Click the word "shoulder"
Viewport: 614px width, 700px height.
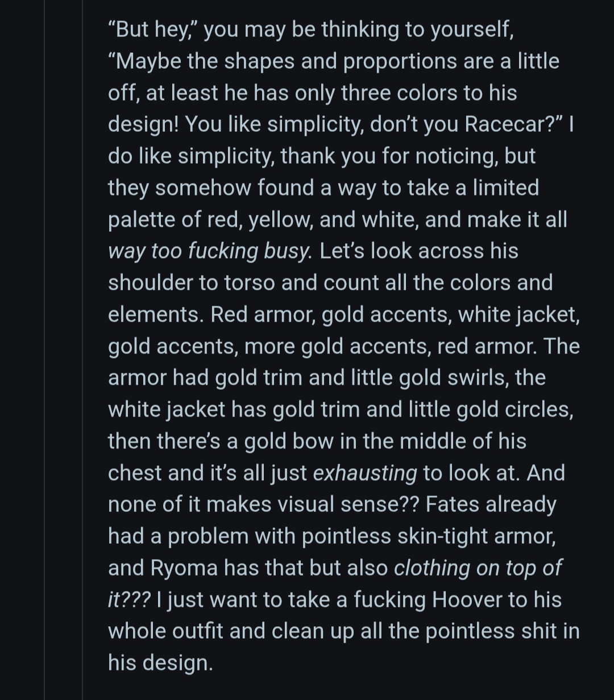pos(150,282)
